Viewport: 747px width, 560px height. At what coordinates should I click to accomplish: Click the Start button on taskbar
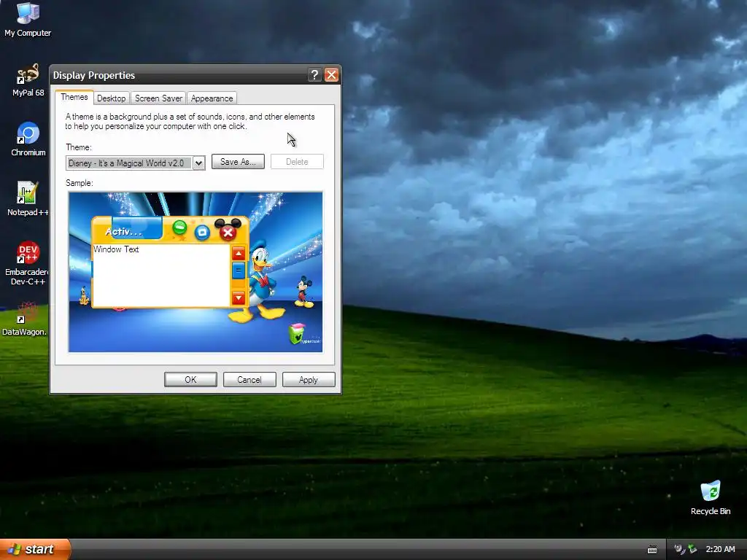(x=35, y=549)
